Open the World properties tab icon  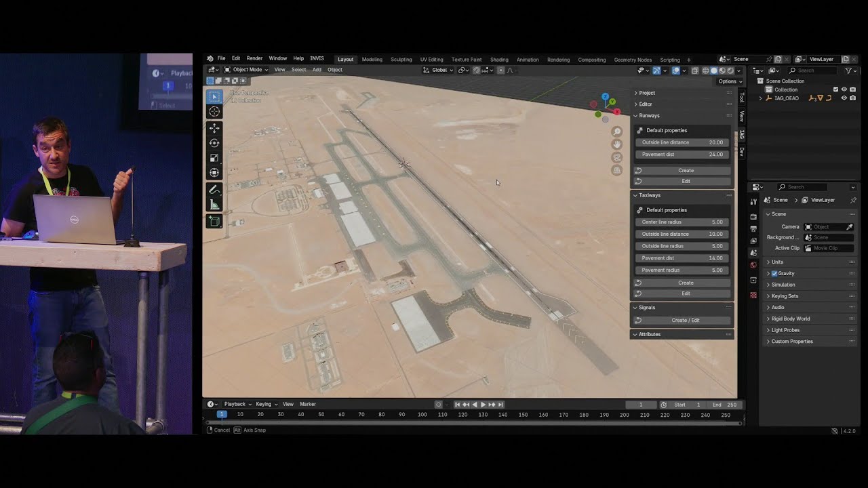753,265
